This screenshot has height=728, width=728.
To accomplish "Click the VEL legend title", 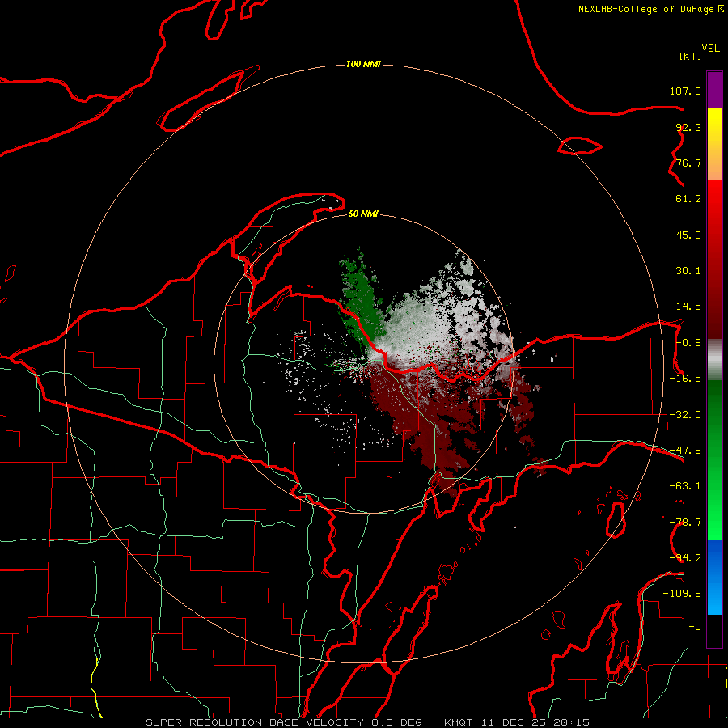I will [x=710, y=49].
